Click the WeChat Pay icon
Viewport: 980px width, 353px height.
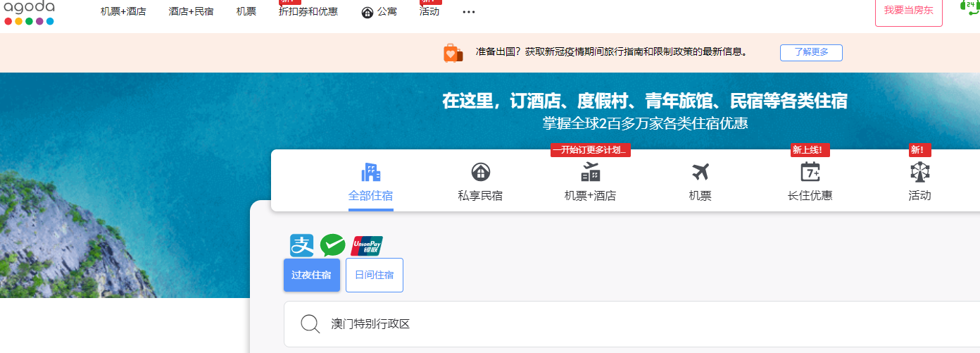point(332,245)
